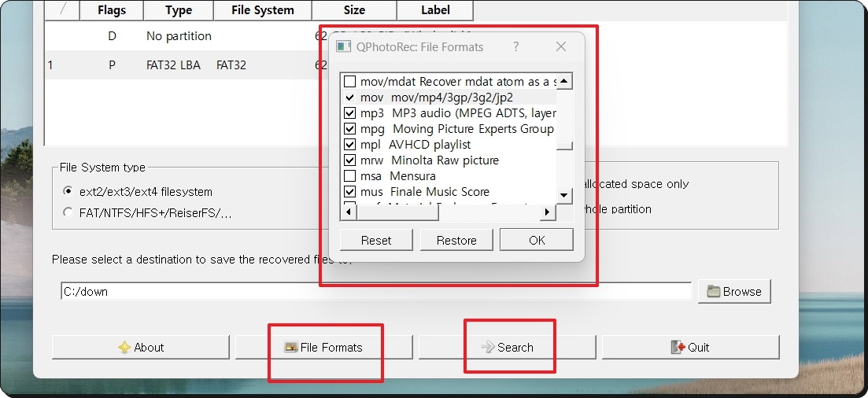Click the horizontal scrollbar right arrow
The width and height of the screenshot is (868, 398).
click(548, 212)
